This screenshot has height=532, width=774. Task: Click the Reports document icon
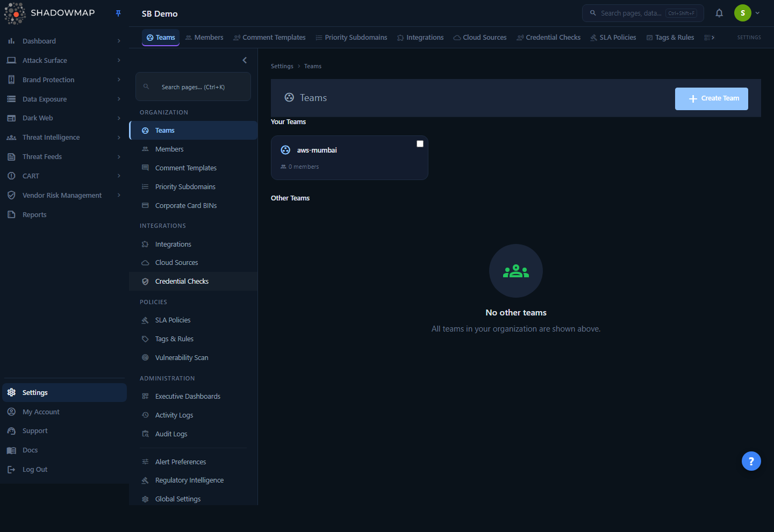click(x=11, y=214)
